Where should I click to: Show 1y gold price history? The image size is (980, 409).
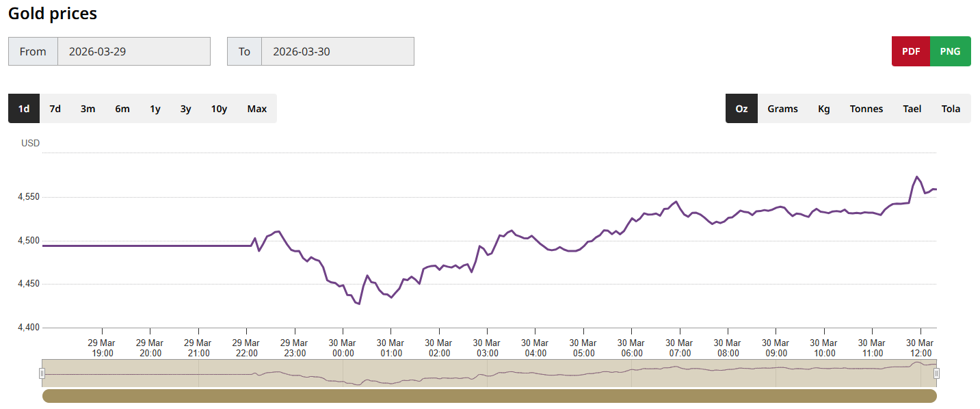coord(155,109)
